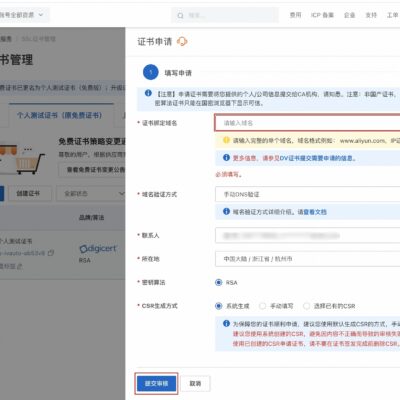Click the 品牌/算法 column header

tap(91, 218)
